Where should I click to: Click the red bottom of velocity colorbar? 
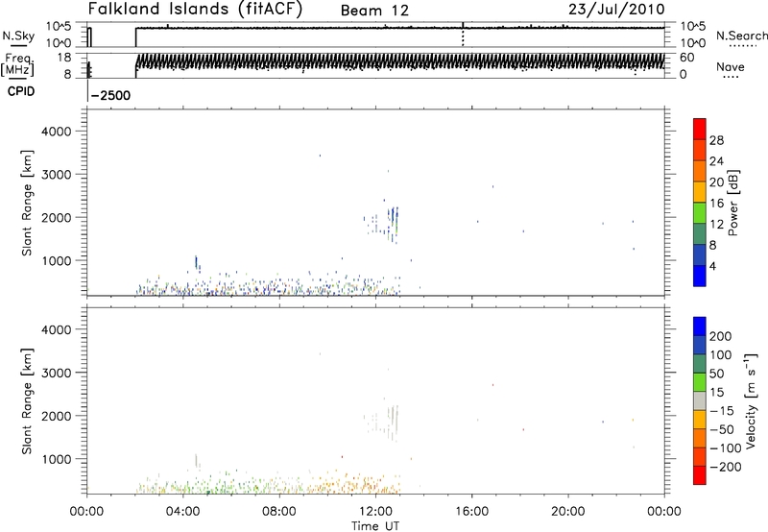click(x=700, y=475)
